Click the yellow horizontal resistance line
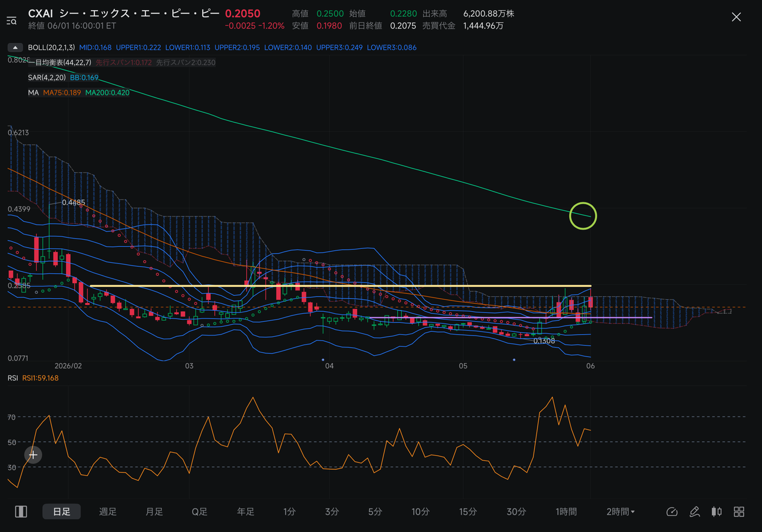The height and width of the screenshot is (532, 762). tap(341, 286)
